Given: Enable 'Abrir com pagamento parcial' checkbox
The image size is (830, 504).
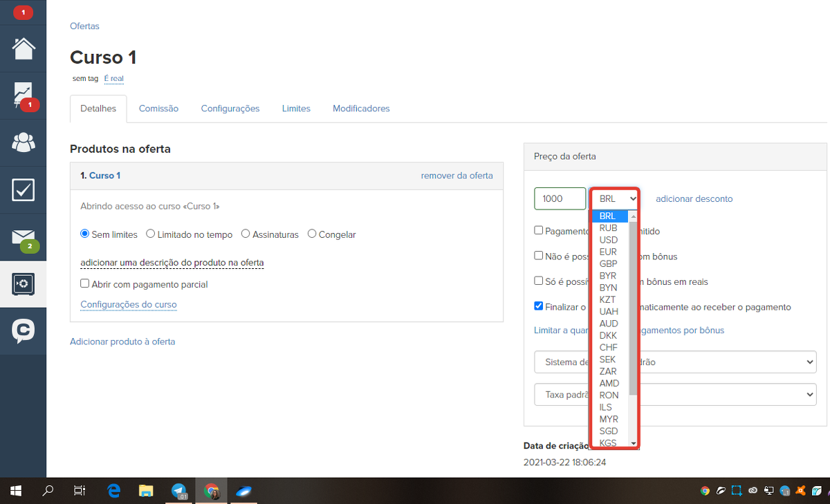Looking at the screenshot, I should point(85,283).
